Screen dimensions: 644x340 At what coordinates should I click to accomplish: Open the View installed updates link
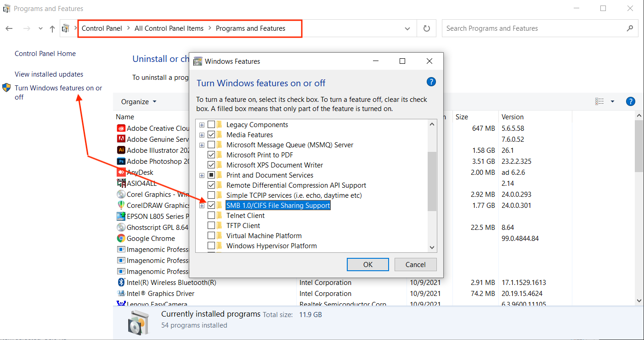click(49, 74)
